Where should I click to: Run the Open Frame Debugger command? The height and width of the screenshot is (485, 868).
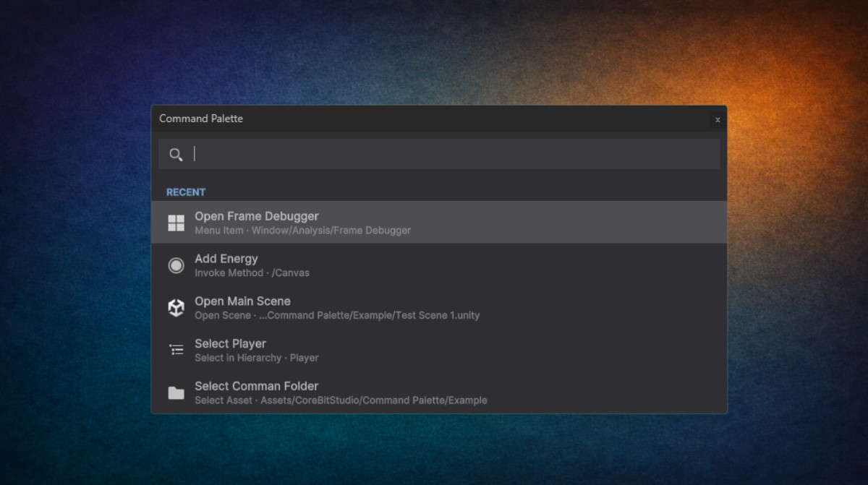256,216
